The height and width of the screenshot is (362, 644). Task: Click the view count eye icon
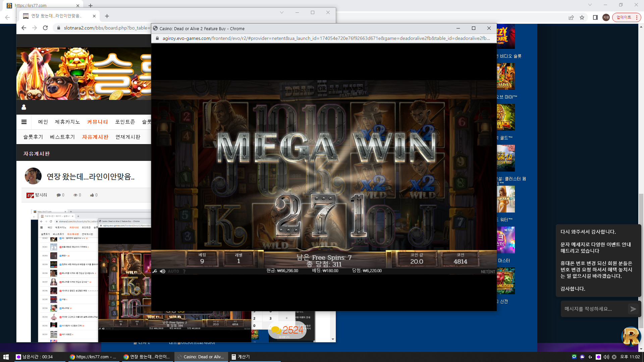pos(75,195)
